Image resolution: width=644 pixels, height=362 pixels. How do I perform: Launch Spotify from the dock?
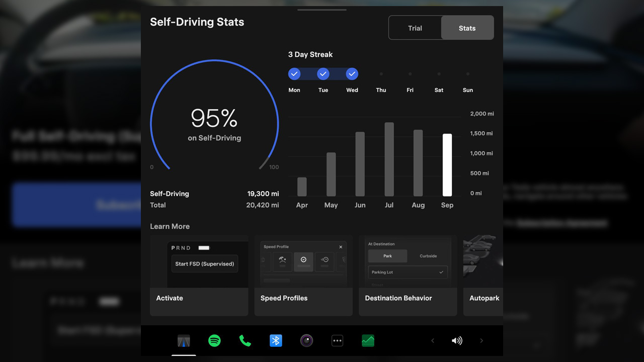click(x=214, y=341)
